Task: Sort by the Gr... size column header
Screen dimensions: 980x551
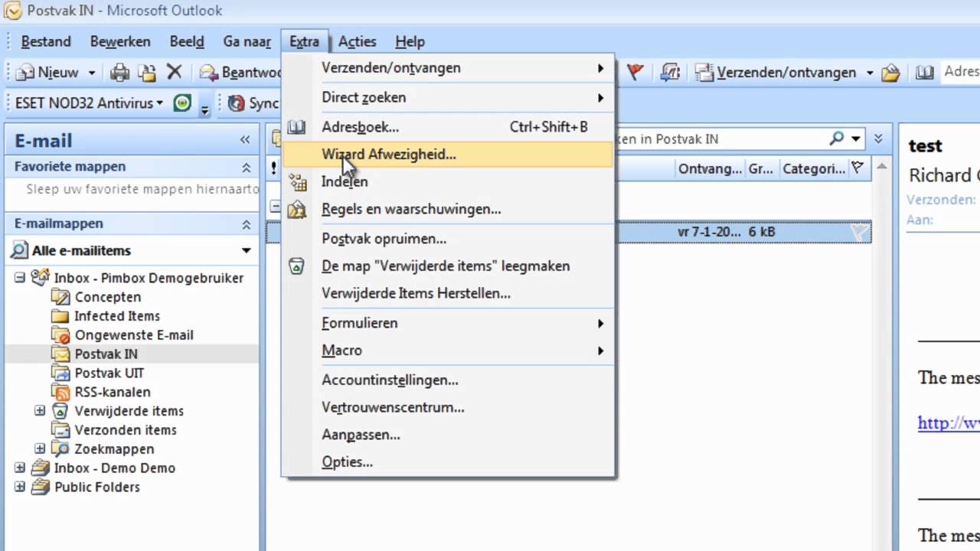Action: tap(760, 169)
